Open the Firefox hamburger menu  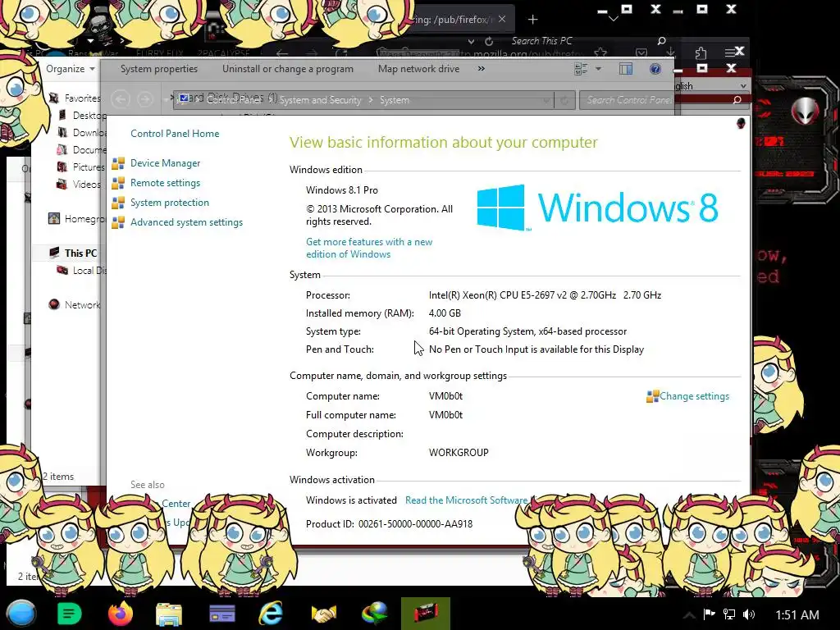(x=730, y=52)
